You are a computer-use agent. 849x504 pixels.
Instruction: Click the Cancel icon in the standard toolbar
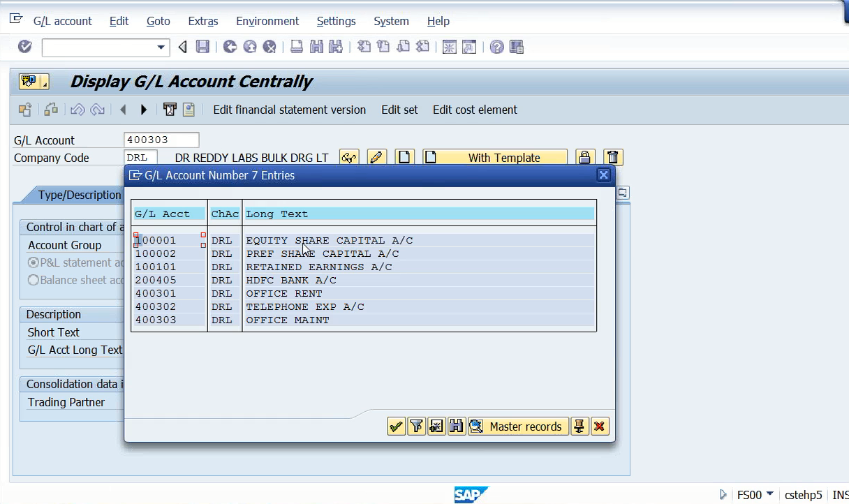click(x=270, y=47)
